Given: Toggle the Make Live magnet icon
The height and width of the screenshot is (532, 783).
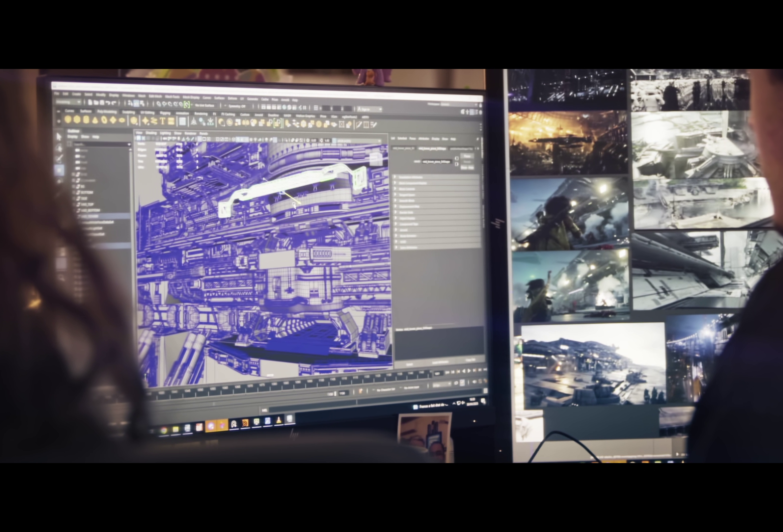Looking at the screenshot, I should click(187, 105).
